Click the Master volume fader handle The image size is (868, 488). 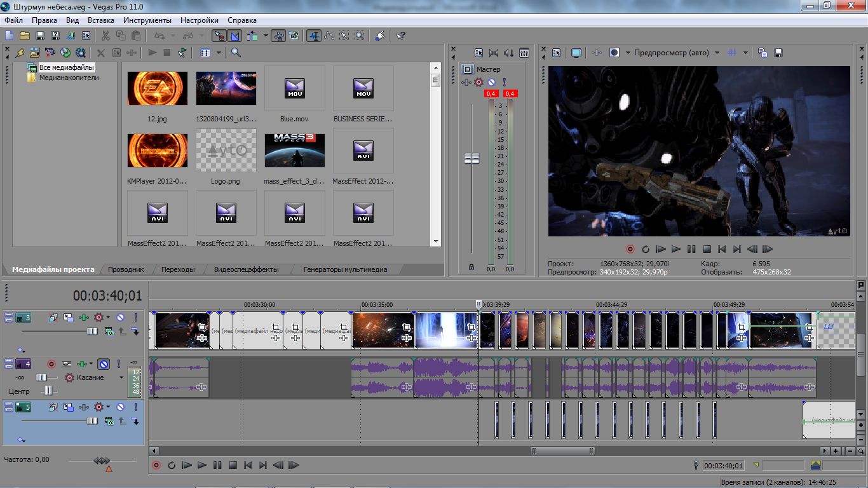coord(471,158)
